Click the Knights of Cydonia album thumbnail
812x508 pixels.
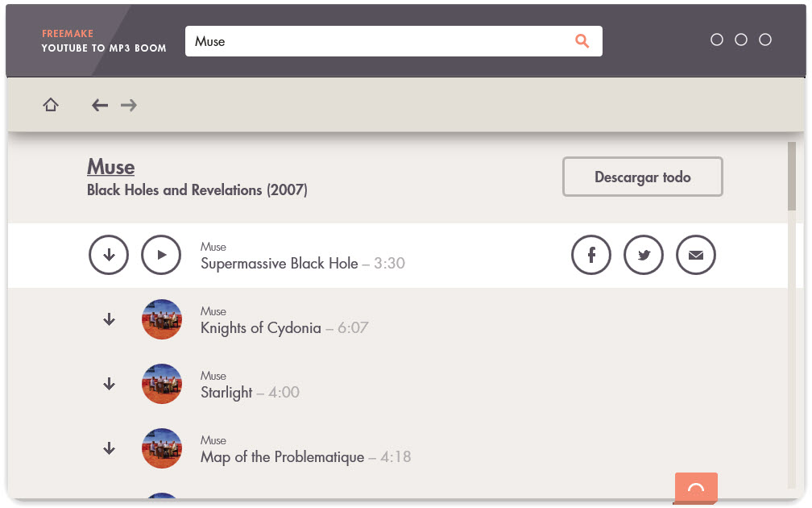click(x=162, y=319)
